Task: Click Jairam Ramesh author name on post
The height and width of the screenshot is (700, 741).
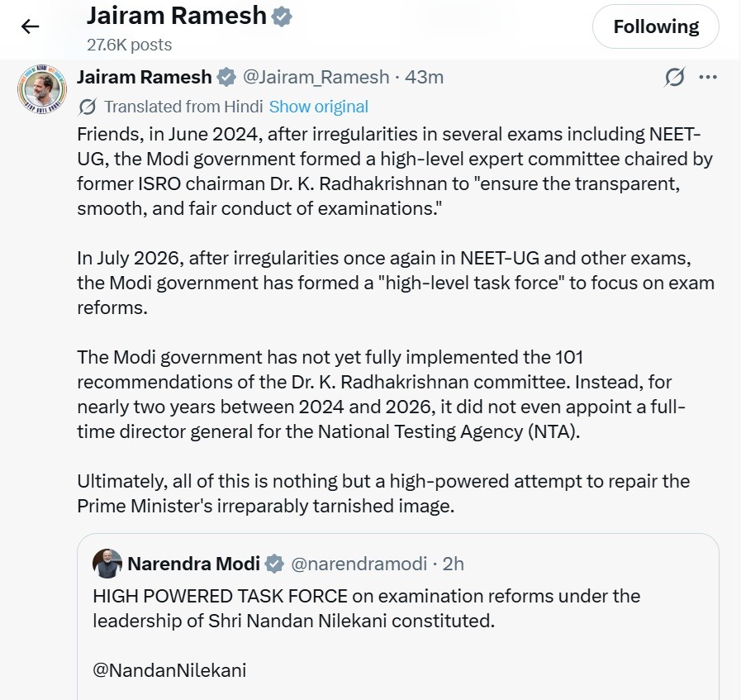Action: (144, 77)
